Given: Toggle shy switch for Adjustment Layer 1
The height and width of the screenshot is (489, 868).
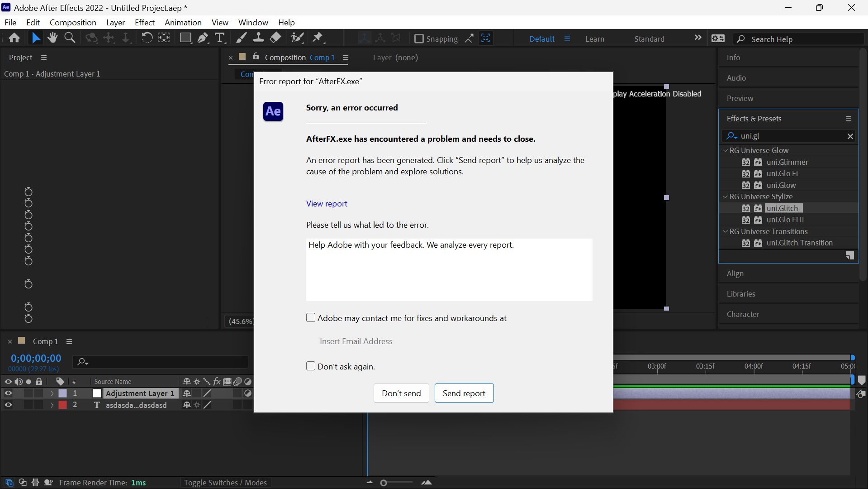Looking at the screenshot, I should (x=187, y=393).
